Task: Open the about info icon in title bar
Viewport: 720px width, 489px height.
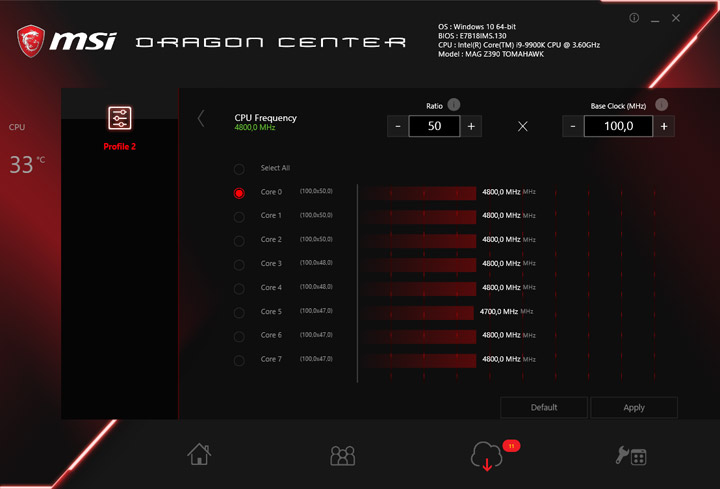Action: 634,18
